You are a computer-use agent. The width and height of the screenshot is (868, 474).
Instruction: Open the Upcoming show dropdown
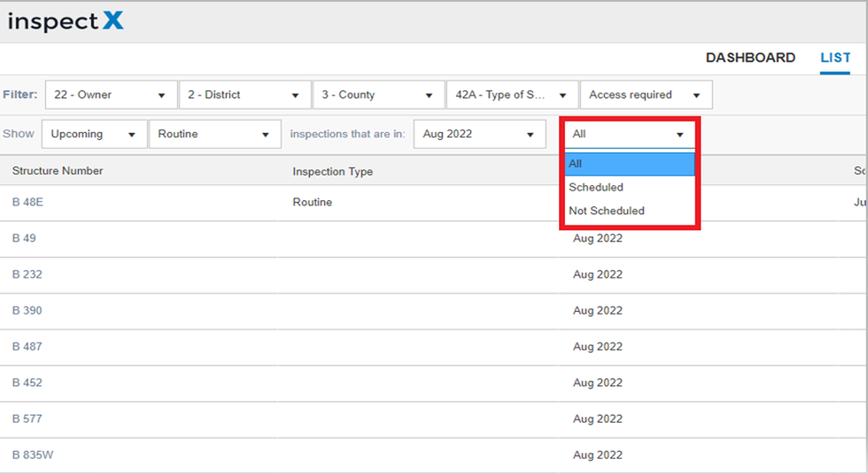[95, 134]
